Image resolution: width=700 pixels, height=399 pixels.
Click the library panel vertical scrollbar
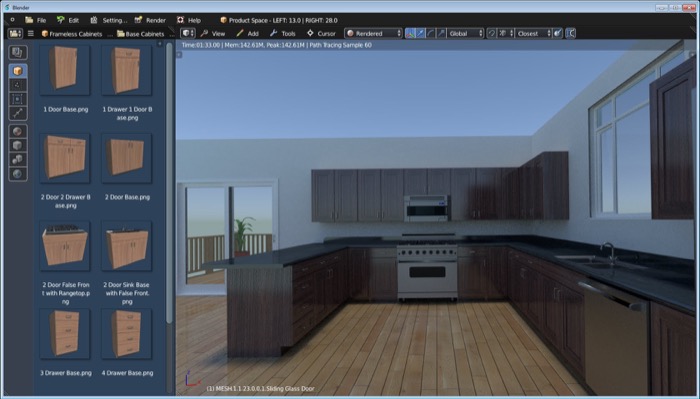[169, 183]
